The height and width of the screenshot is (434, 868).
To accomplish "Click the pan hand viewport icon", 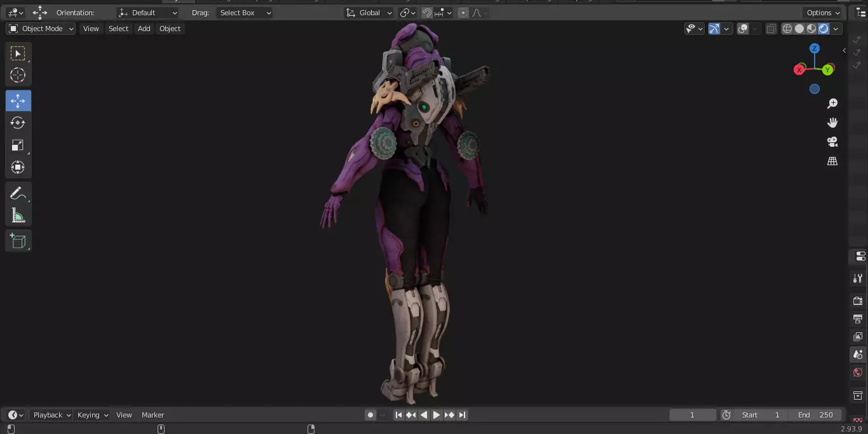I will tap(832, 123).
